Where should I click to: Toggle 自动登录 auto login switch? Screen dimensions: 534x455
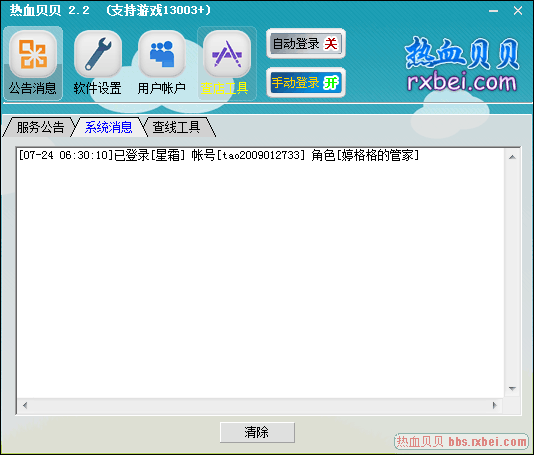click(x=306, y=44)
